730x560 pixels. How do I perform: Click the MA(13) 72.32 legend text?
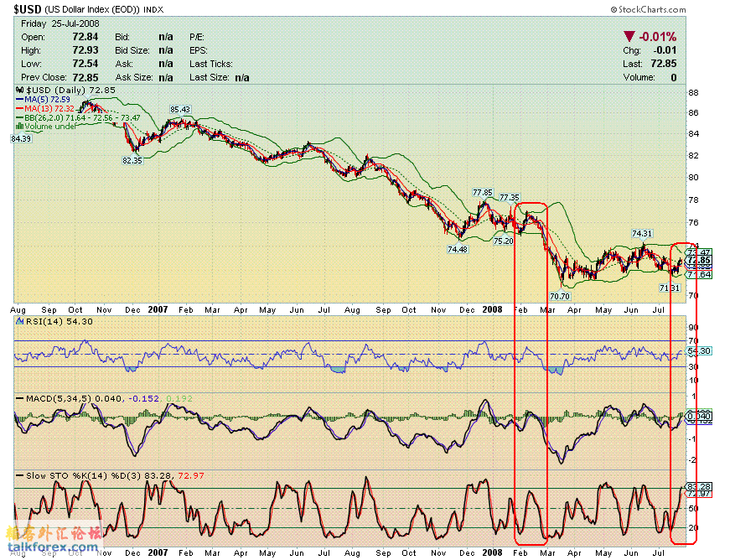point(49,108)
